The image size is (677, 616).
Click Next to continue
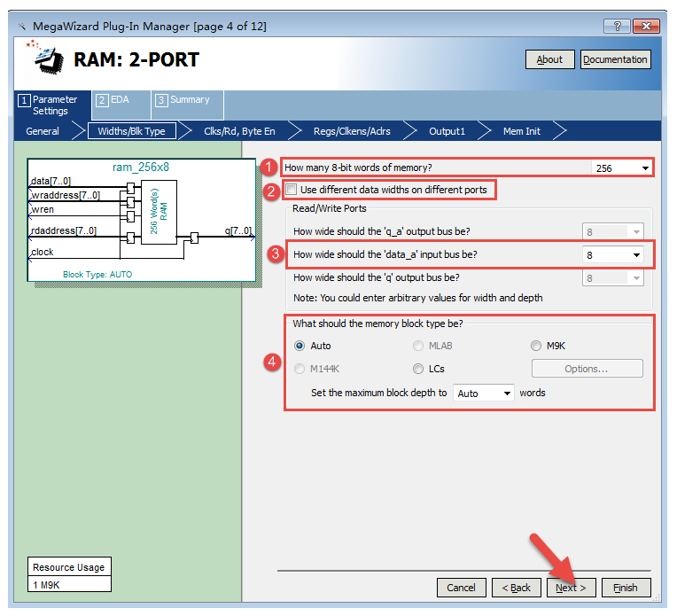571,588
